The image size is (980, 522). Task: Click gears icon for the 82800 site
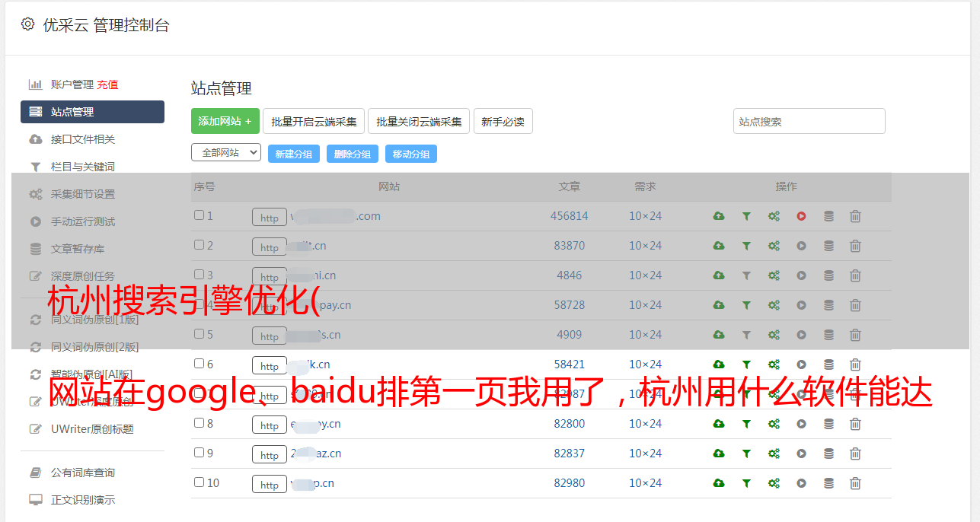coord(774,424)
